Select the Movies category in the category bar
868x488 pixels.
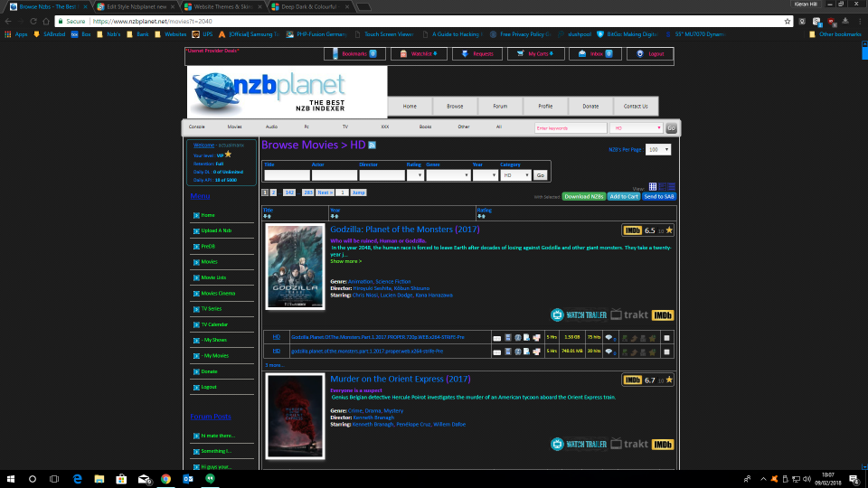point(235,127)
